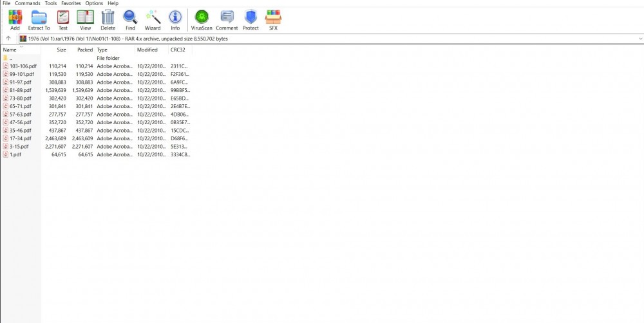Image resolution: width=644 pixels, height=323 pixels.
Task: Click size value 2,463,609 in Size column
Action: [x=56, y=139]
